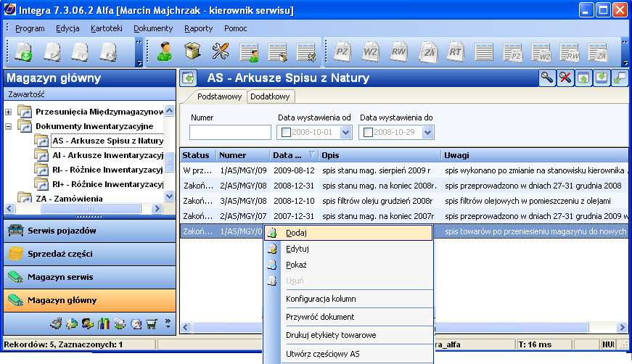Open the Sprzedaż części module
Viewport: 632px width, 364px height.
click(x=89, y=254)
